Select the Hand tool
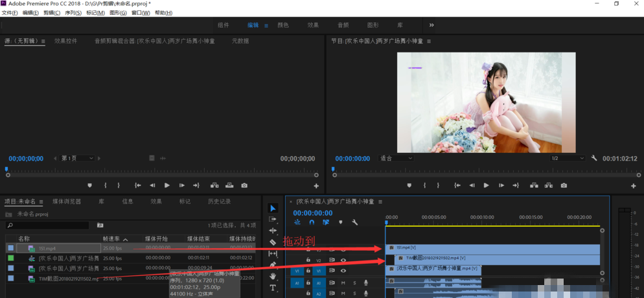 273,276
